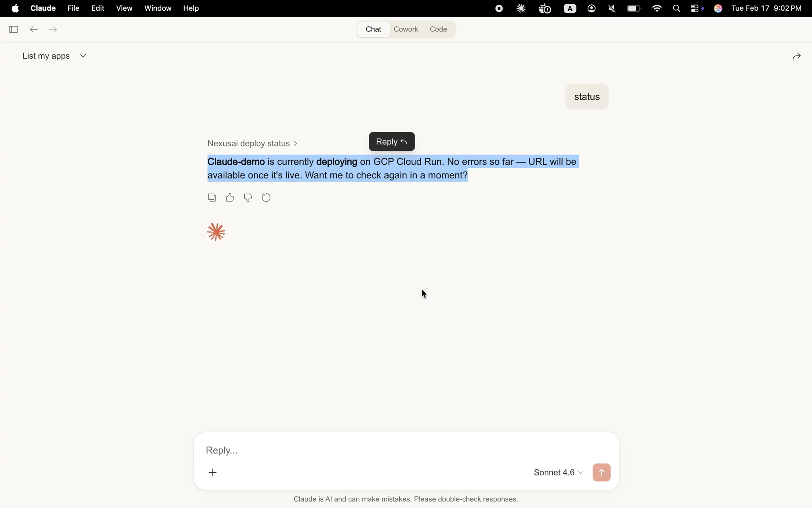Screen dimensions: 812x508
Task: Copy the Claude response text
Action: pos(212,198)
